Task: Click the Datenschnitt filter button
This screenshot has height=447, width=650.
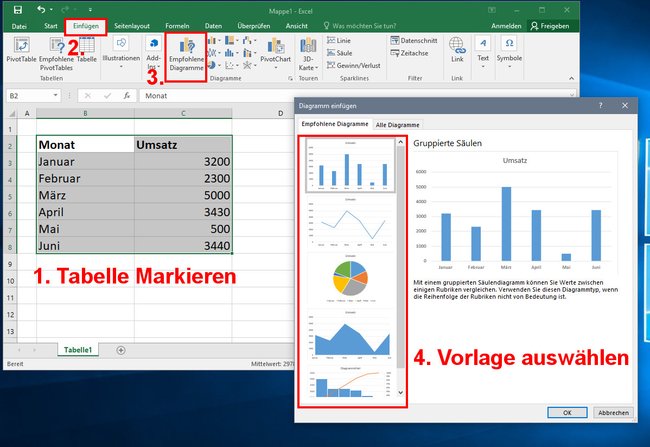Action: 414,40
